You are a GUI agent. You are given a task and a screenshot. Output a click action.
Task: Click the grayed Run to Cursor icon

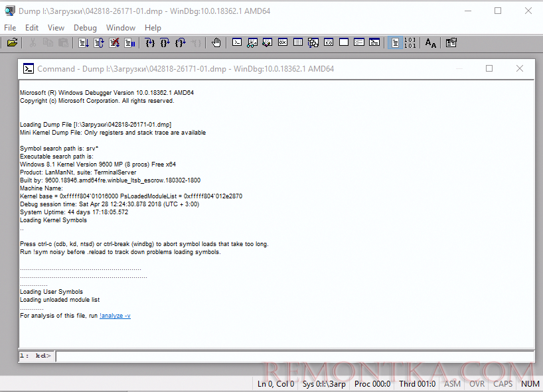tap(196, 43)
